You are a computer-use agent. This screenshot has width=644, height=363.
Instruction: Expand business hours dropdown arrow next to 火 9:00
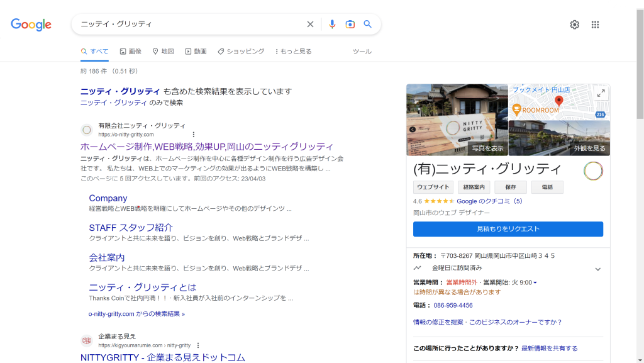pyautogui.click(x=535, y=282)
